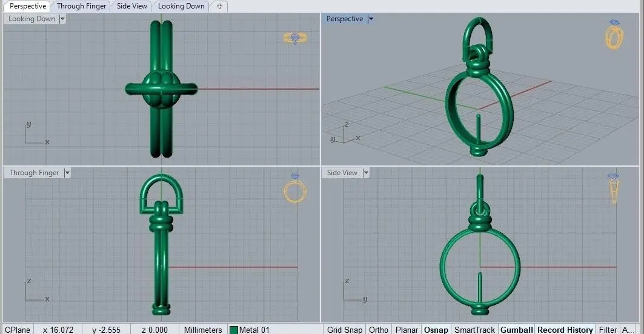The width and height of the screenshot is (644, 334).
Task: Click the Filter pane in the status bar
Action: [608, 330]
